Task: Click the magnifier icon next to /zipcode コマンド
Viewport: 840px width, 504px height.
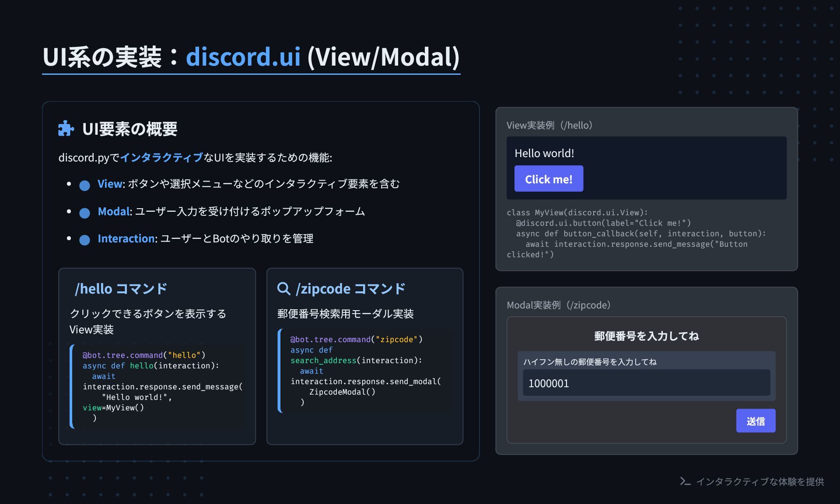Action: pyautogui.click(x=283, y=289)
